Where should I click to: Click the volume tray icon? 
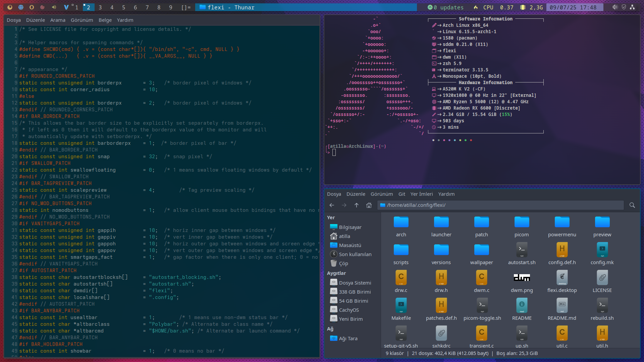tap(615, 7)
